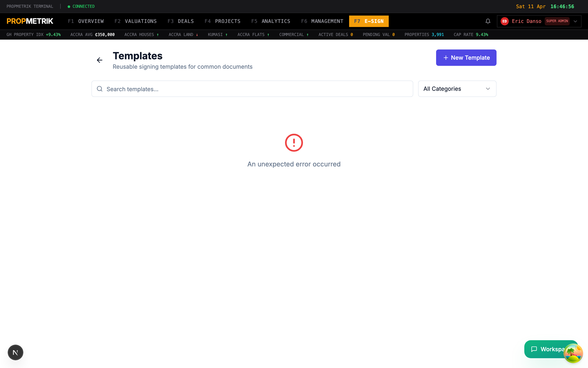Click the SUPER ADMIN badge
The image size is (588, 368).
pyautogui.click(x=557, y=21)
